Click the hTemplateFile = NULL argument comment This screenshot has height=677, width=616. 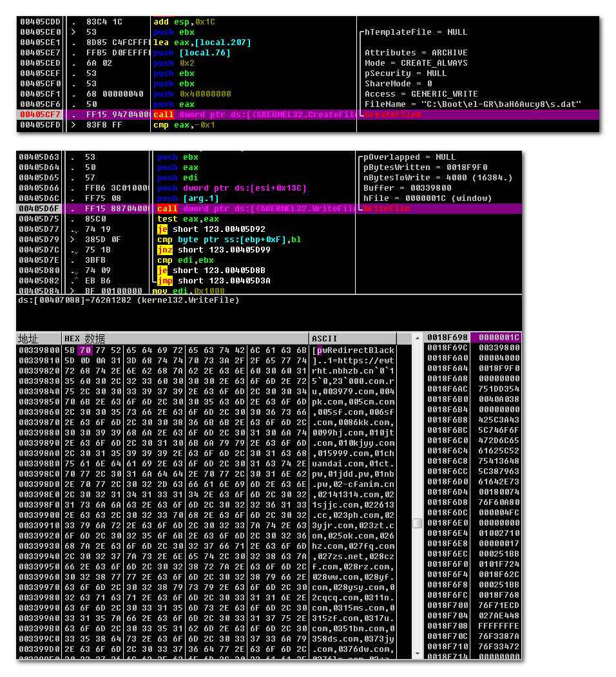coord(416,32)
